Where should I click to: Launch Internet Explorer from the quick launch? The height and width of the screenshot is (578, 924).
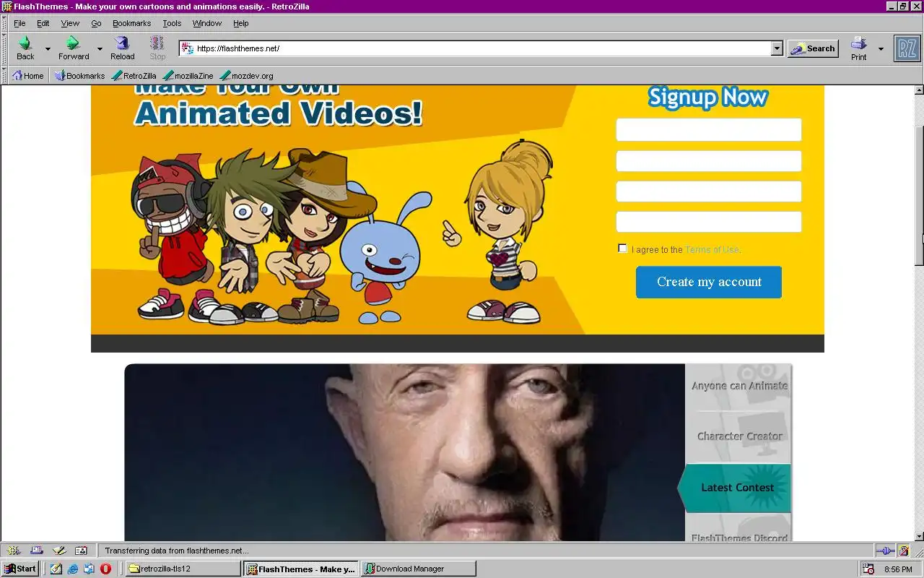[x=73, y=569]
